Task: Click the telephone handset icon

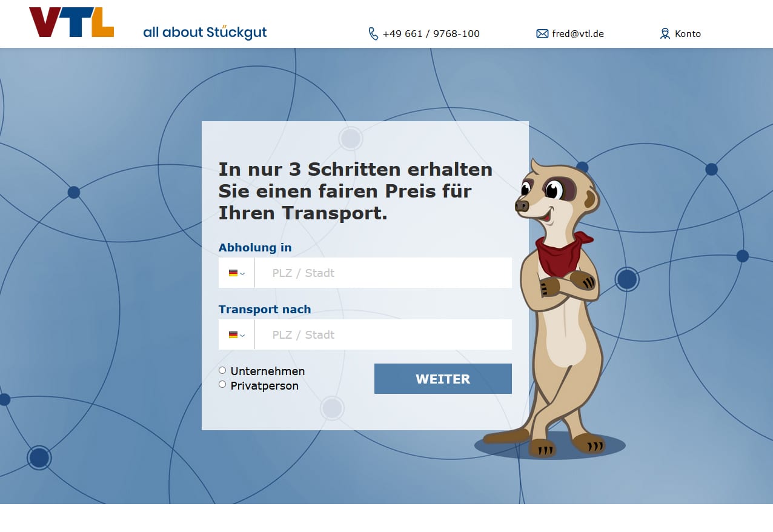Action: click(x=373, y=34)
